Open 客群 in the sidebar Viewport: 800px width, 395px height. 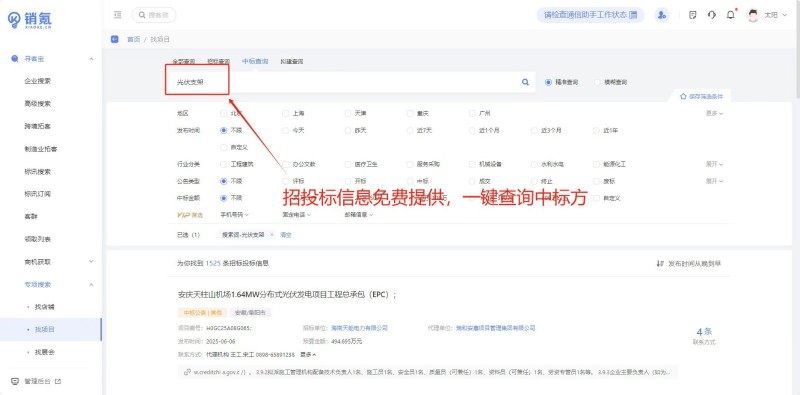(31, 216)
